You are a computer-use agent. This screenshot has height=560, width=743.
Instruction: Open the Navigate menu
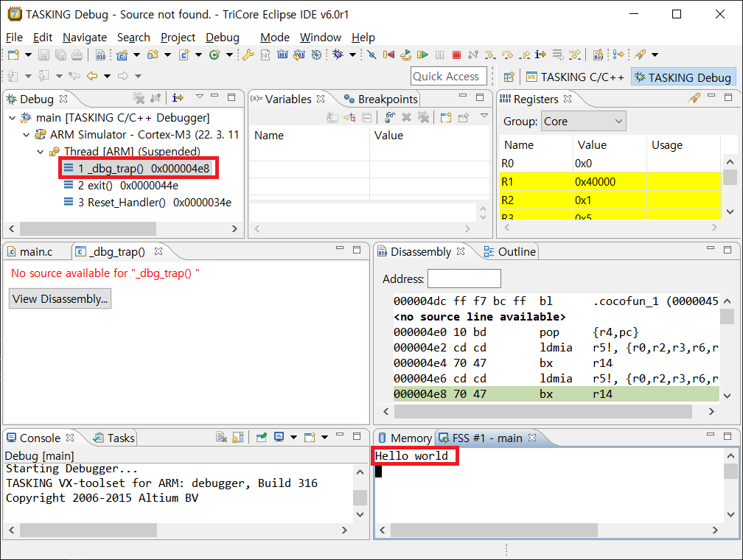tap(84, 38)
